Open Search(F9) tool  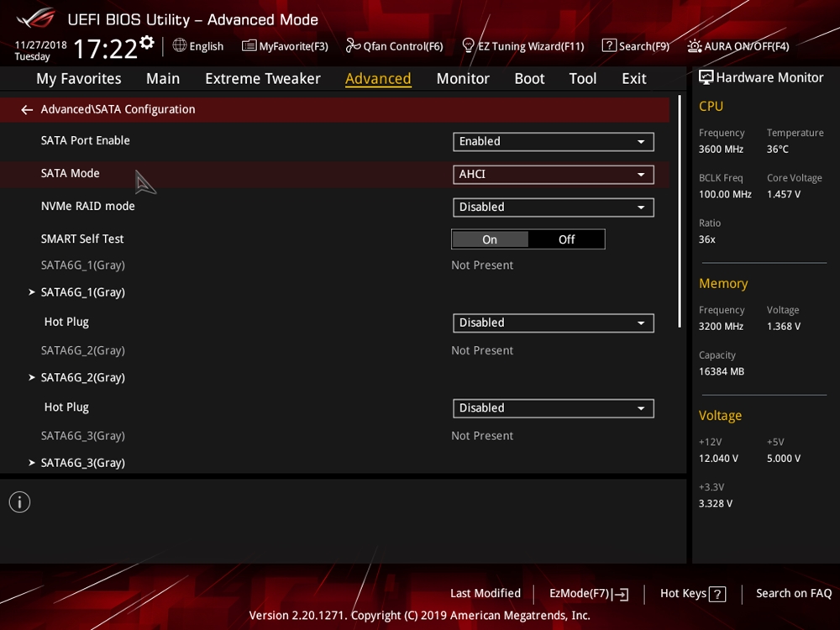tap(635, 46)
